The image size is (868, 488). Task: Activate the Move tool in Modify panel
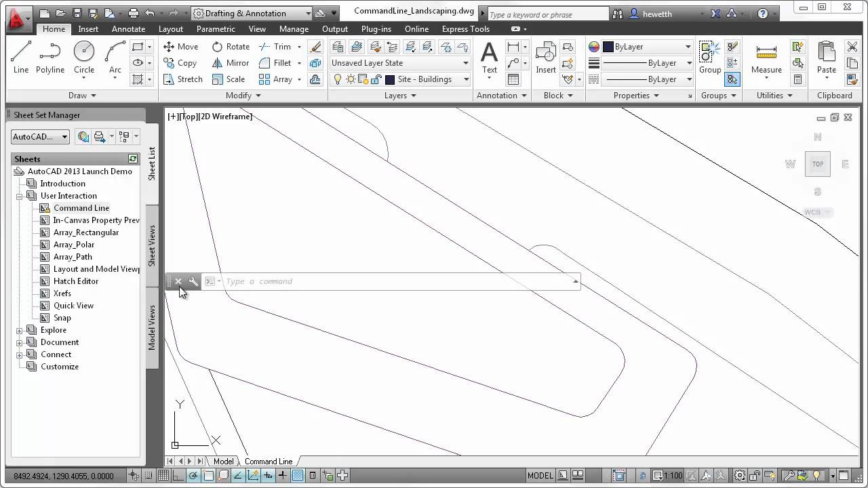182,46
